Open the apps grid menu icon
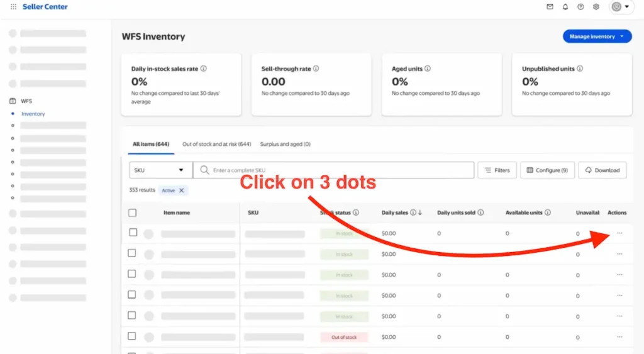The height and width of the screenshot is (354, 644). [14, 6]
